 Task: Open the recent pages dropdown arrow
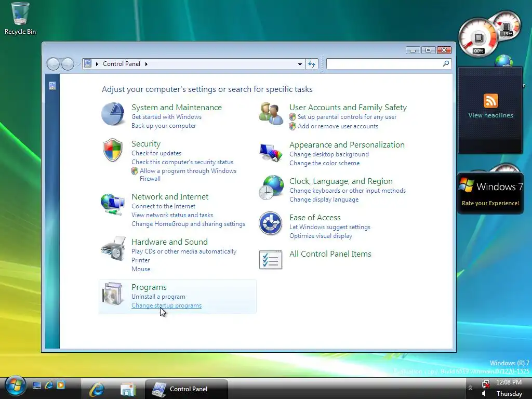point(78,64)
